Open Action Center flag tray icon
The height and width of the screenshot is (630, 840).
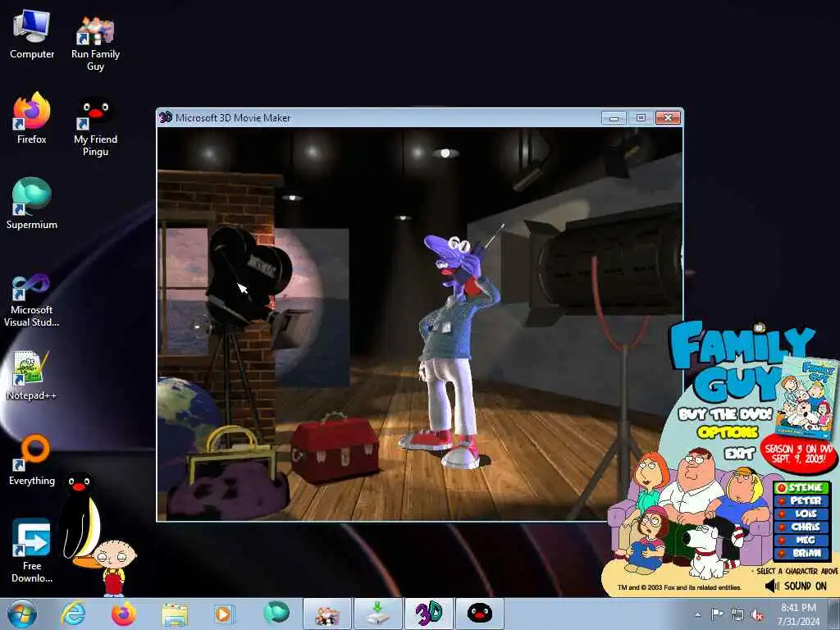[x=717, y=614]
